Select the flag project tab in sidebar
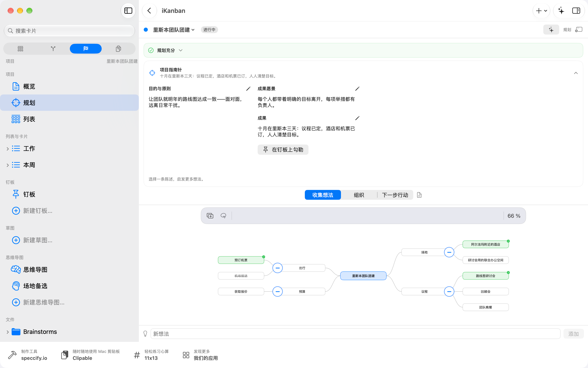Image resolution: width=588 pixels, height=368 pixels. pos(86,49)
